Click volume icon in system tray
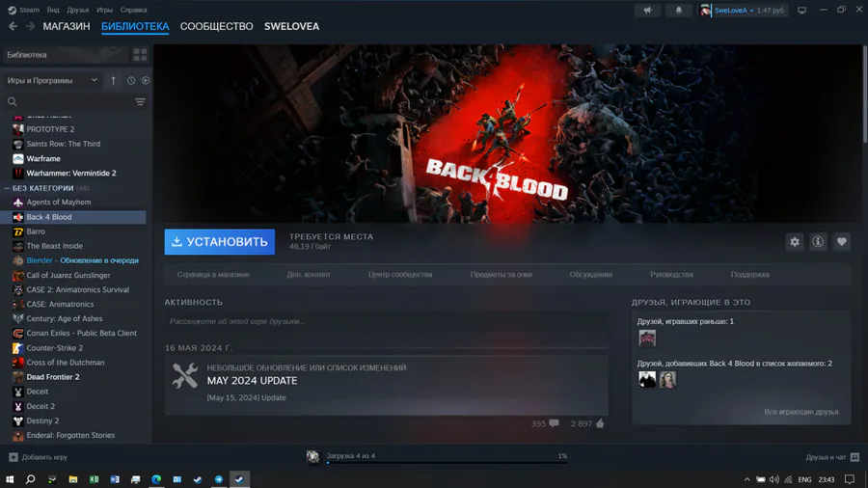 point(773,479)
